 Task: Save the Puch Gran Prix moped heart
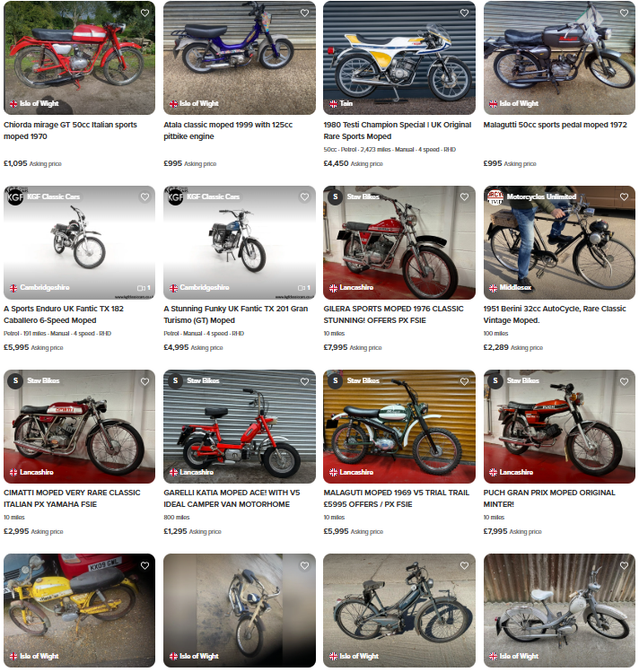click(624, 381)
